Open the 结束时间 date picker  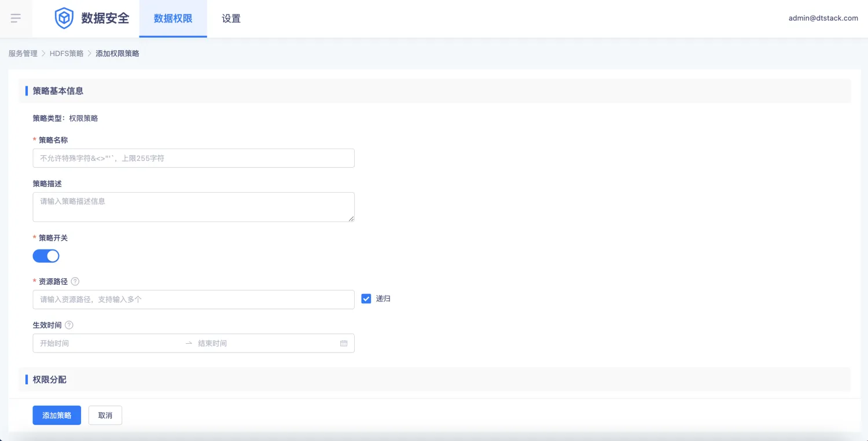tap(260, 343)
